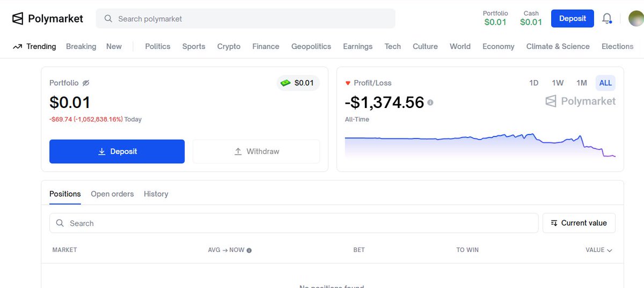Sort by the VALUE column chevron

(x=609, y=250)
